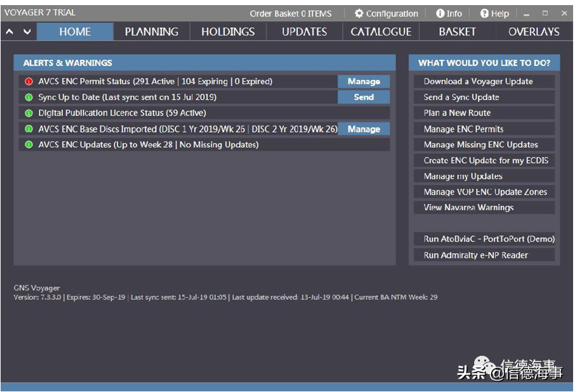Image resolution: width=575 pixels, height=392 pixels.
Task: Click Sync Up to Date last sync text
Action: pyautogui.click(x=127, y=97)
